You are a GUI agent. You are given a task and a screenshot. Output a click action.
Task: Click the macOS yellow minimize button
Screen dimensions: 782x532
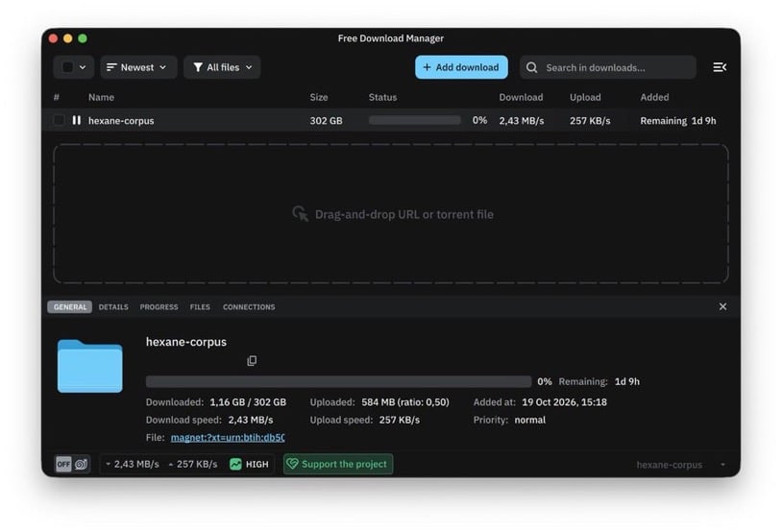(68, 38)
